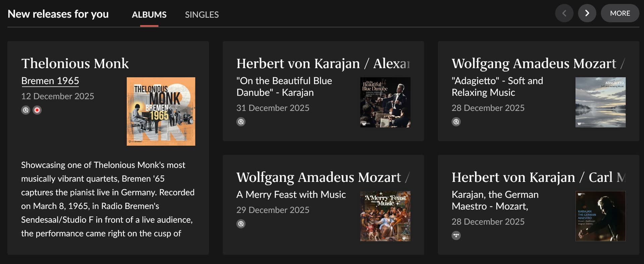The width and height of the screenshot is (644, 264).
Task: Click Qobuz icon under A Merry Feast with Music
Action: coord(241,224)
